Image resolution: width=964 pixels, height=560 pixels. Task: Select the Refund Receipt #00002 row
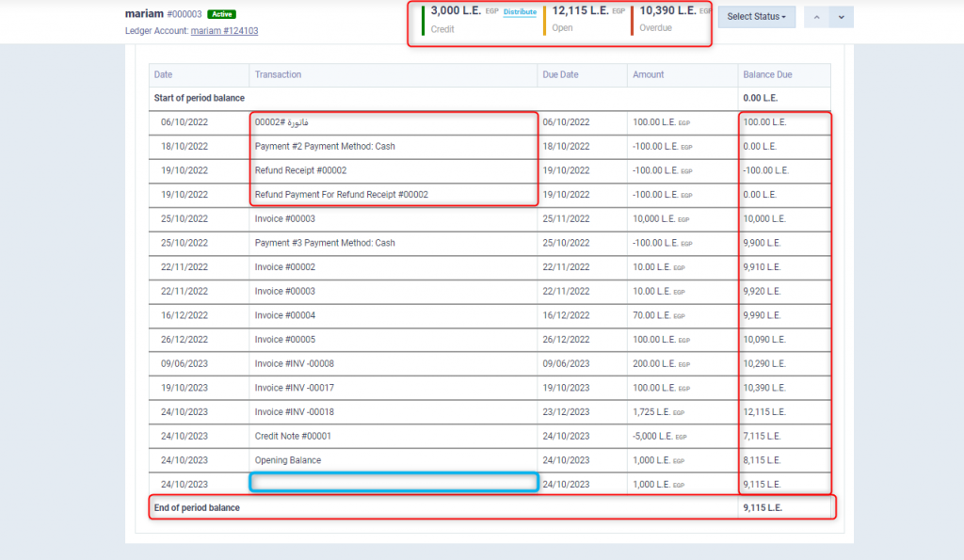(x=299, y=170)
